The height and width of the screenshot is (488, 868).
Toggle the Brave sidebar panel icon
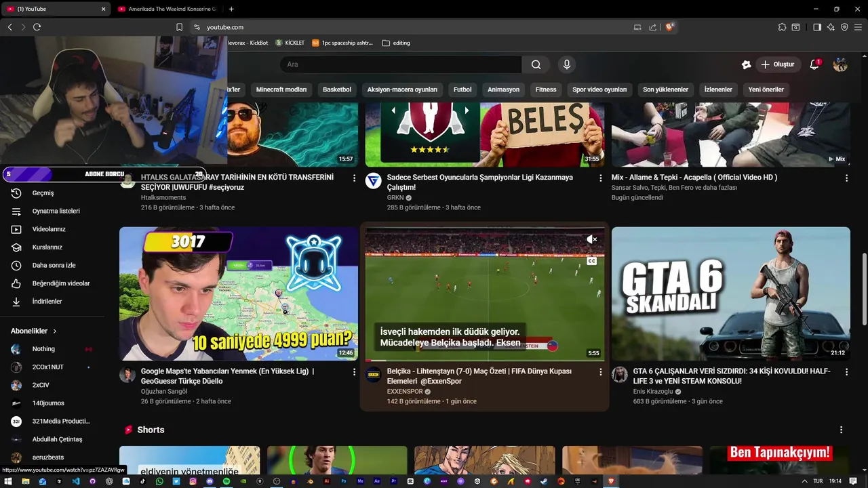[x=817, y=27]
